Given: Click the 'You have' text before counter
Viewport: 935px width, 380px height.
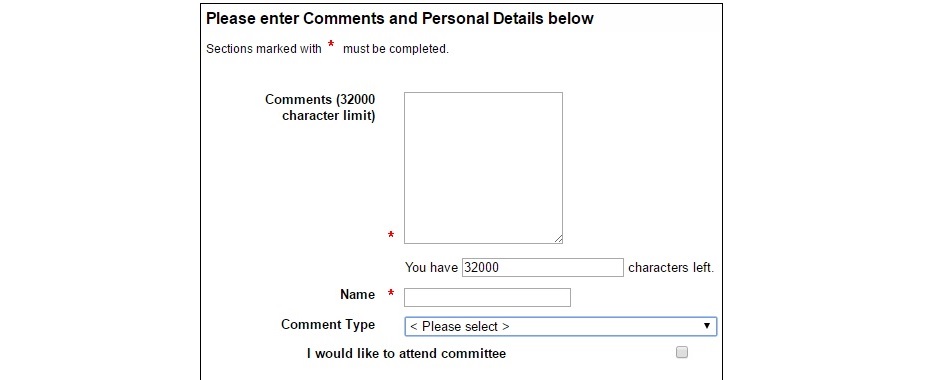Looking at the screenshot, I should [431, 268].
